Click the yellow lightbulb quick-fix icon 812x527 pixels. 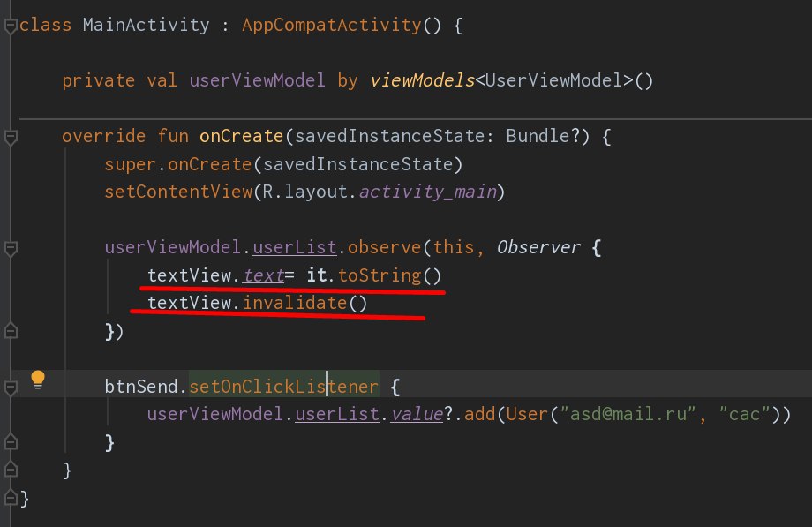point(38,380)
